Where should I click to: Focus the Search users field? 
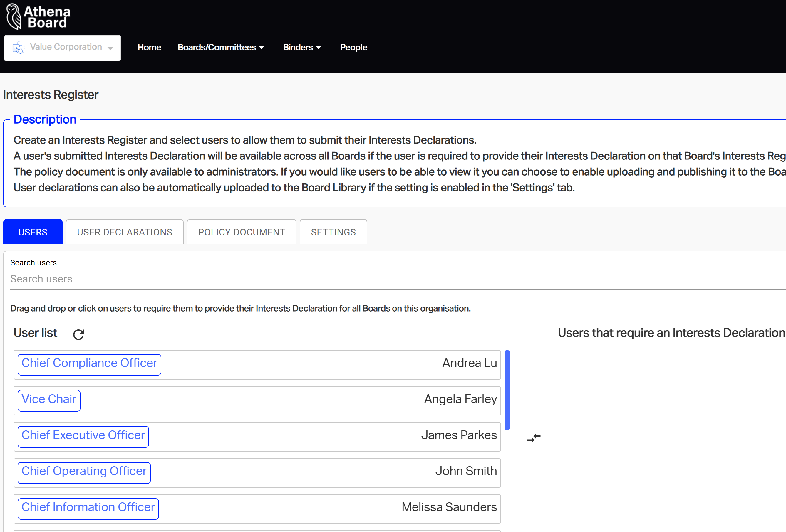398,279
